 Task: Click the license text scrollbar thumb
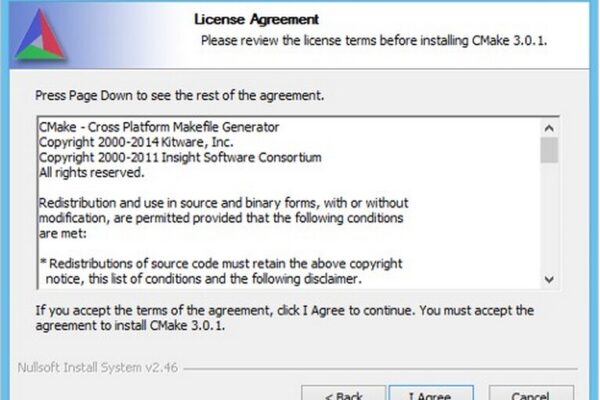(x=549, y=150)
